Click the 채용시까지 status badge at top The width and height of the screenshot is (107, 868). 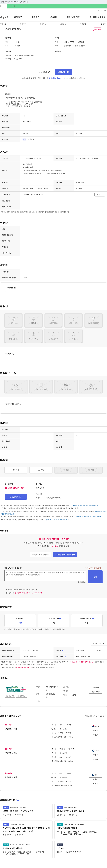pyautogui.click(x=98, y=29)
